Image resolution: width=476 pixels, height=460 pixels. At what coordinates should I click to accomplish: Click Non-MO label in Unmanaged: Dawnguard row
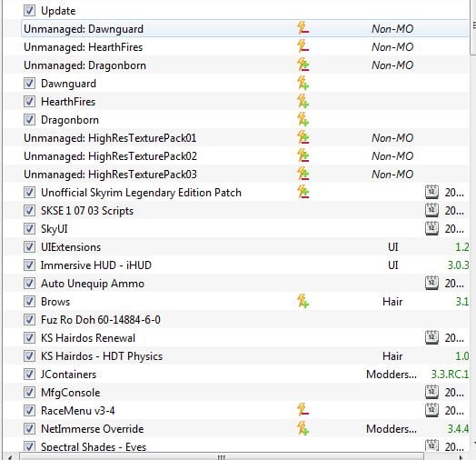(392, 29)
